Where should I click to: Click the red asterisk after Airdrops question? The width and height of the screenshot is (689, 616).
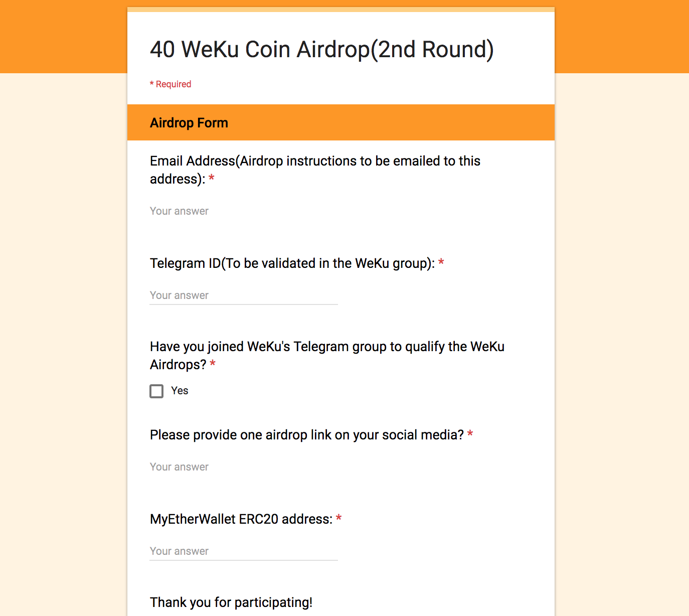(x=213, y=364)
